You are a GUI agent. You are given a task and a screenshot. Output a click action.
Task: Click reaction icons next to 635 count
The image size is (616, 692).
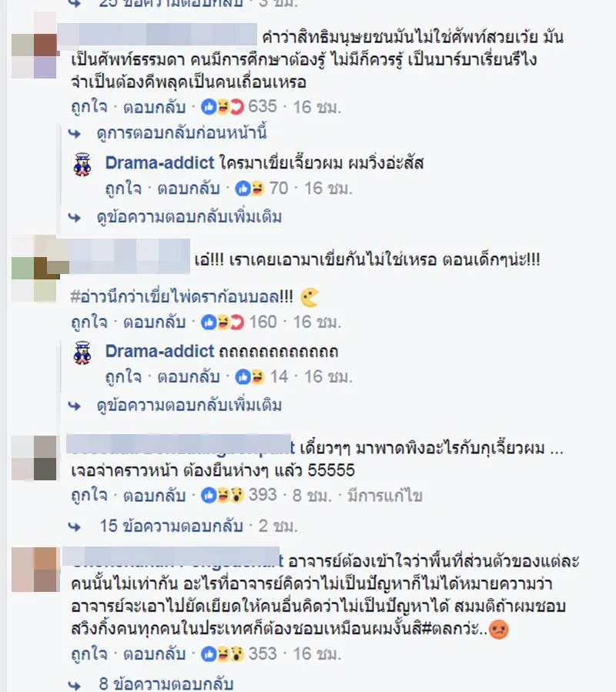[x=223, y=107]
